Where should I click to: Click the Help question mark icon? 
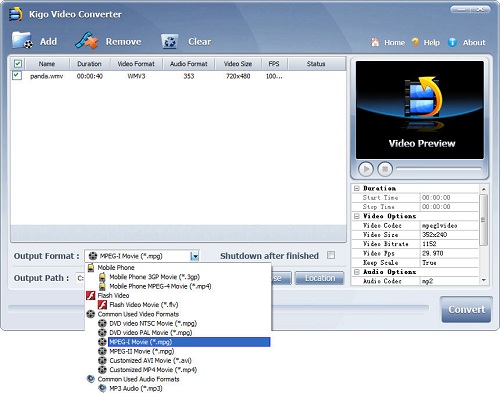(415, 42)
